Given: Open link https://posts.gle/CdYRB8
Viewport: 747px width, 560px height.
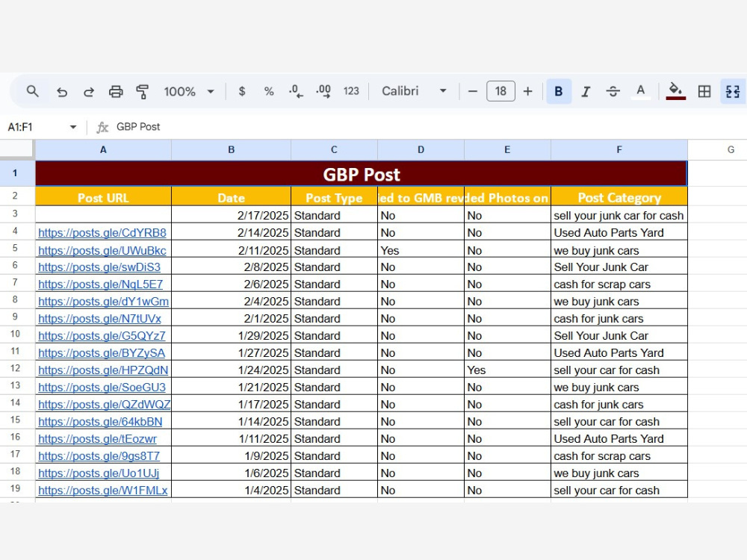Looking at the screenshot, I should pos(102,233).
